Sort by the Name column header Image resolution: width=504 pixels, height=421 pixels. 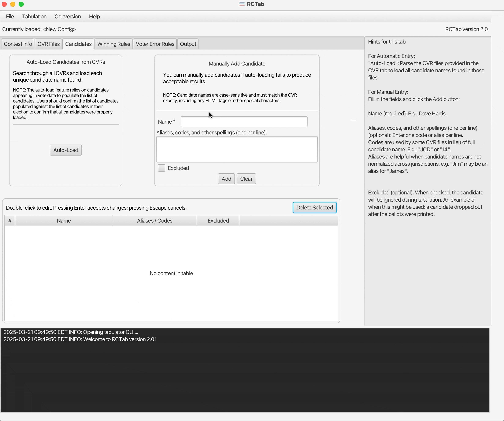coord(64,221)
